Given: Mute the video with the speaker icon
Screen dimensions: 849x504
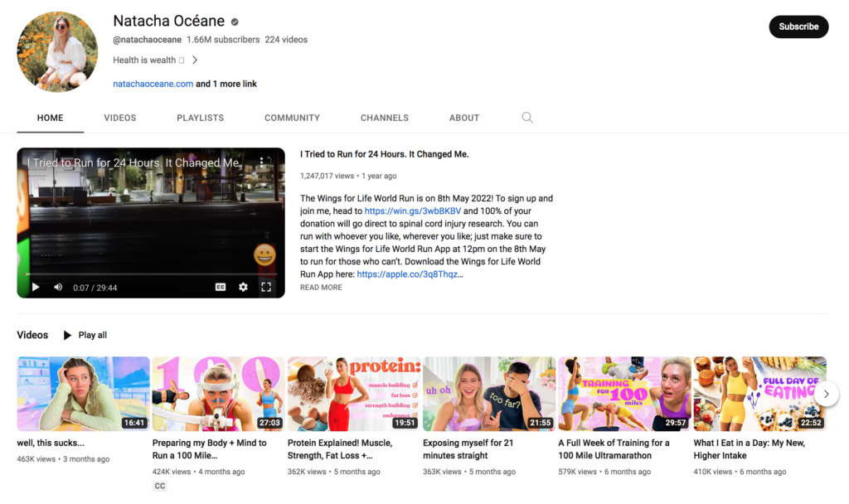Looking at the screenshot, I should (58, 287).
